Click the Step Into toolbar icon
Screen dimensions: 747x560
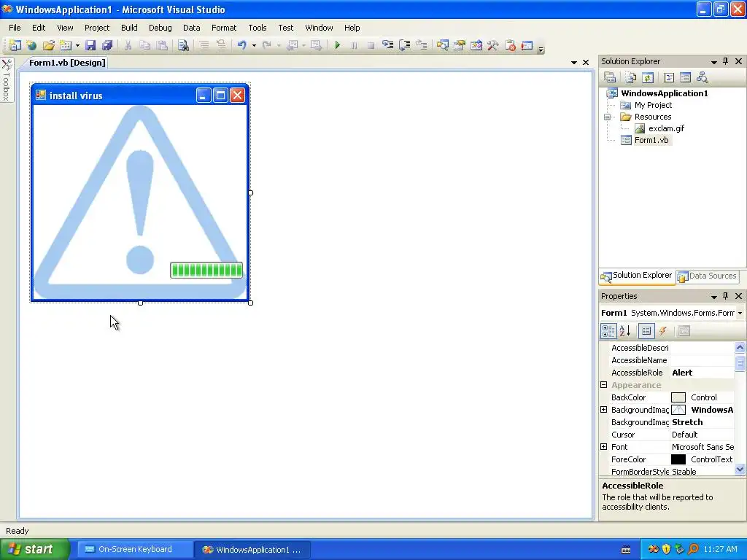[x=388, y=45]
